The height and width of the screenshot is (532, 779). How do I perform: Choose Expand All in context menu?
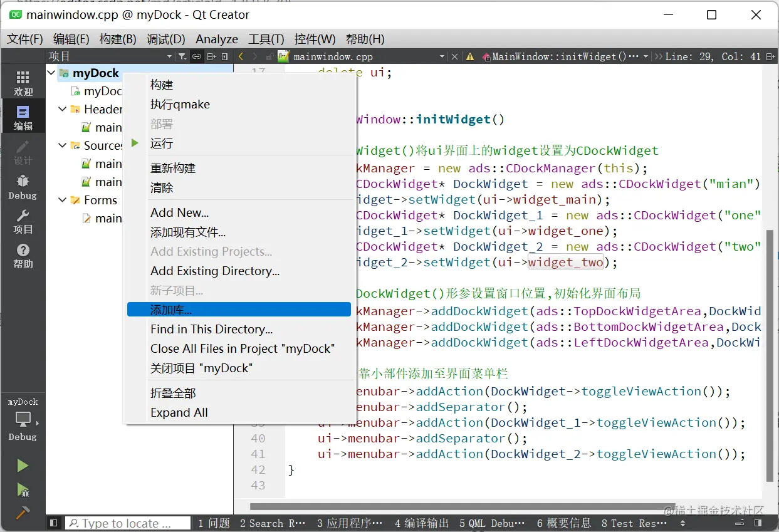coord(239,412)
